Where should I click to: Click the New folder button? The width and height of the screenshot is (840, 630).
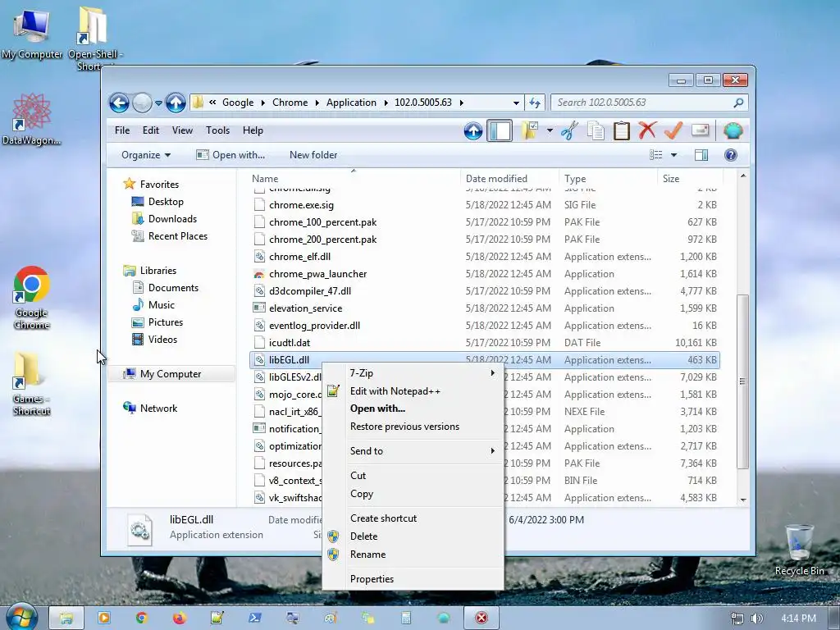[313, 155]
